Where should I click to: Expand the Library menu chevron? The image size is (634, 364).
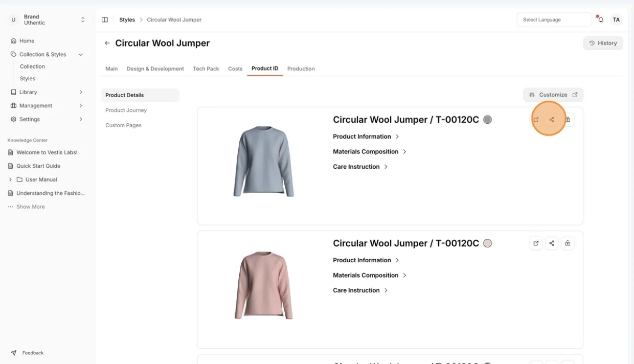[81, 92]
